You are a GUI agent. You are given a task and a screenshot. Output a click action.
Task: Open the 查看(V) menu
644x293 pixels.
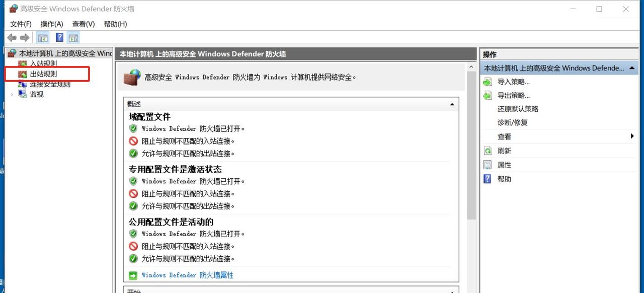point(84,24)
